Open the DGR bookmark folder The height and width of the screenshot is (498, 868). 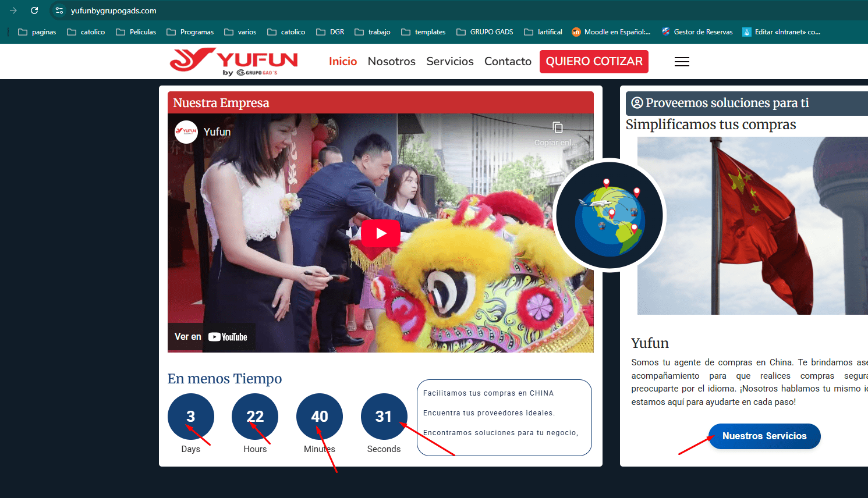point(330,32)
